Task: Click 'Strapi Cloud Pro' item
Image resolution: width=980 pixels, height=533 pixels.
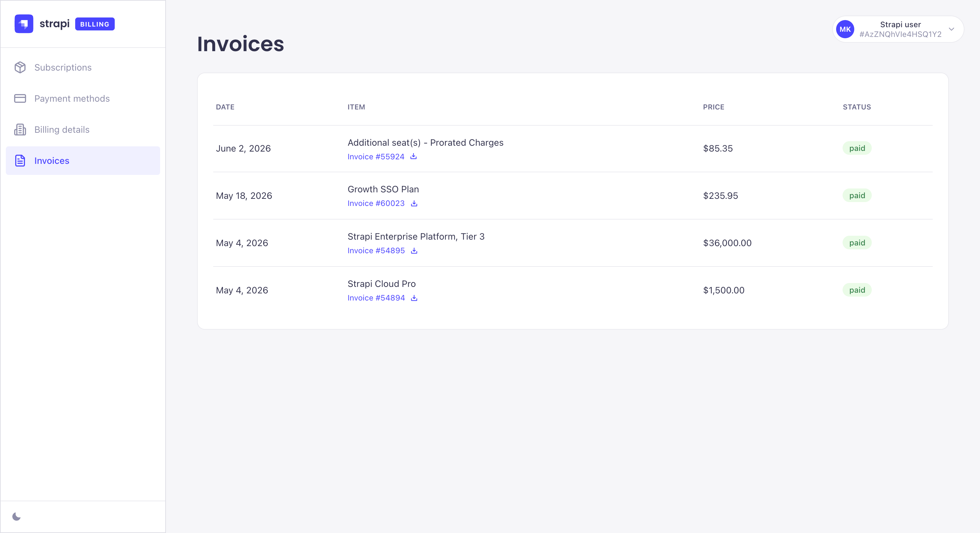Action: [381, 284]
